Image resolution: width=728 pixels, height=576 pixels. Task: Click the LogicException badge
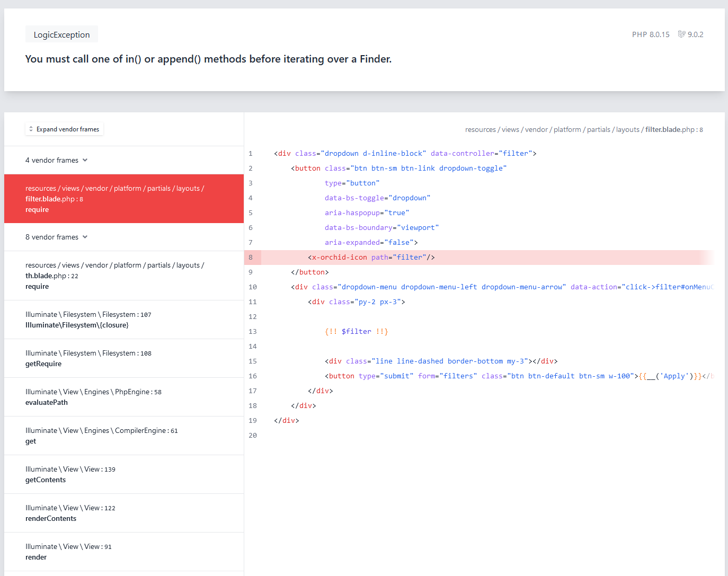61,34
